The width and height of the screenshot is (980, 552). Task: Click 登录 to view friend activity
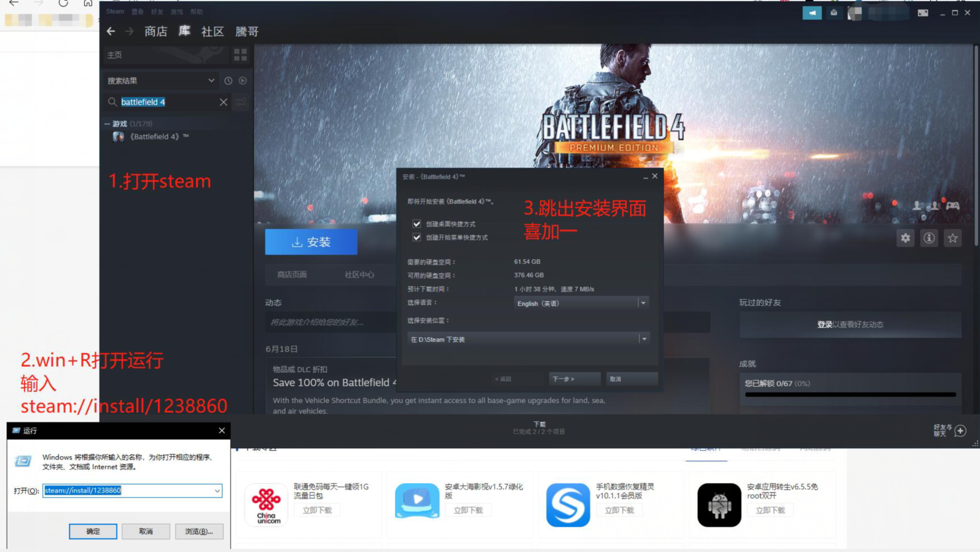tap(825, 324)
